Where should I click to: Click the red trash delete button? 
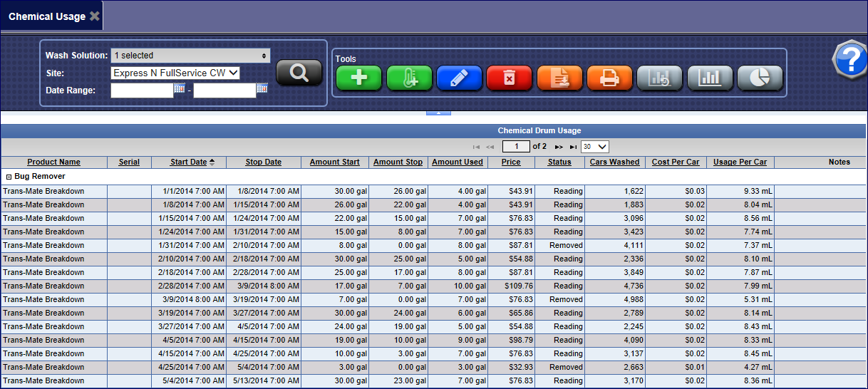[509, 78]
